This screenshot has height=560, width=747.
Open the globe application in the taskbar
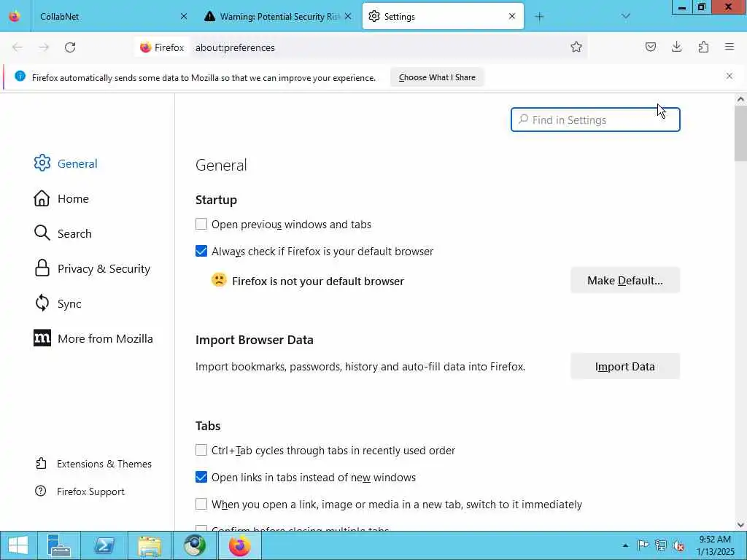[x=195, y=545]
